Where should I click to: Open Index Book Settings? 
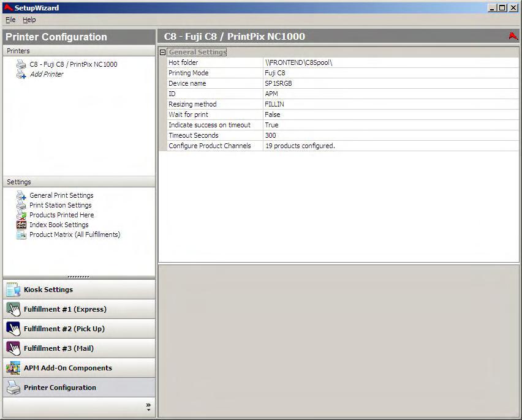coord(59,225)
